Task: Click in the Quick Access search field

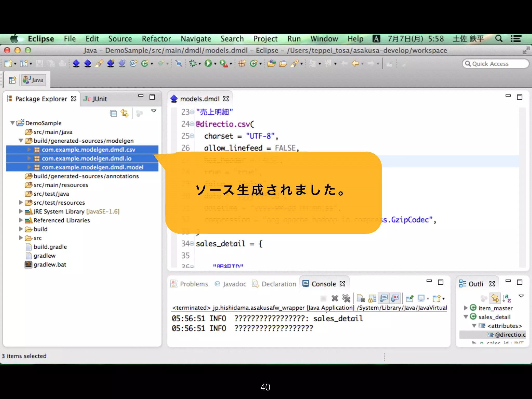Action: pyautogui.click(x=495, y=64)
